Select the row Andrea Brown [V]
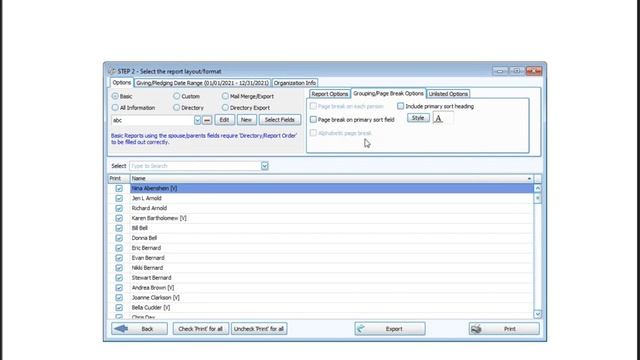 coord(331,288)
